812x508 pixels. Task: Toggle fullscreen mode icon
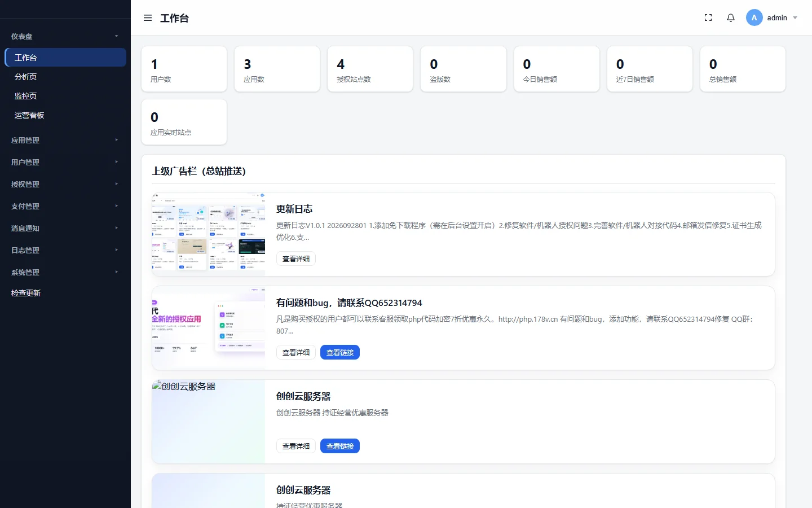click(708, 18)
